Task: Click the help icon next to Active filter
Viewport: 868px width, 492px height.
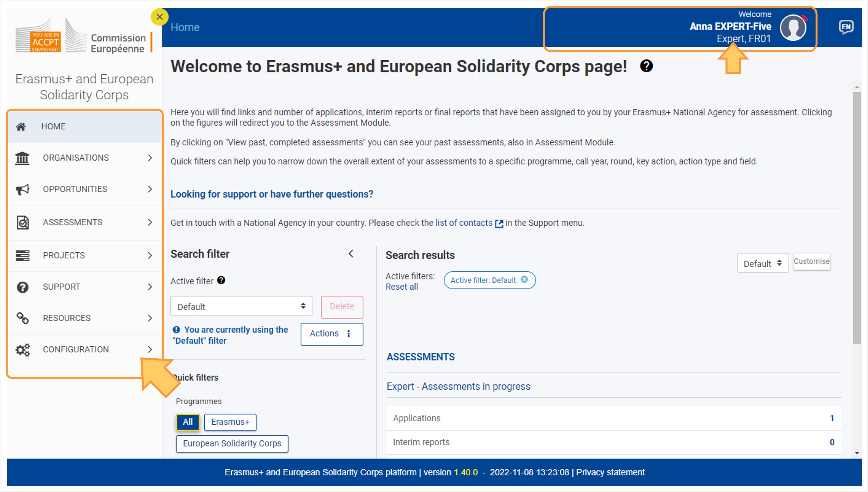Action: tap(221, 280)
